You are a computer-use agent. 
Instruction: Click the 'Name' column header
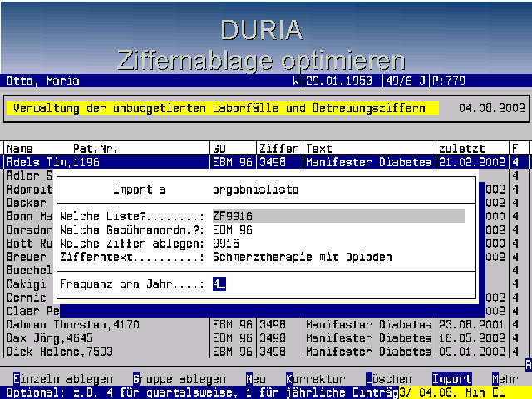pyautogui.click(x=20, y=149)
